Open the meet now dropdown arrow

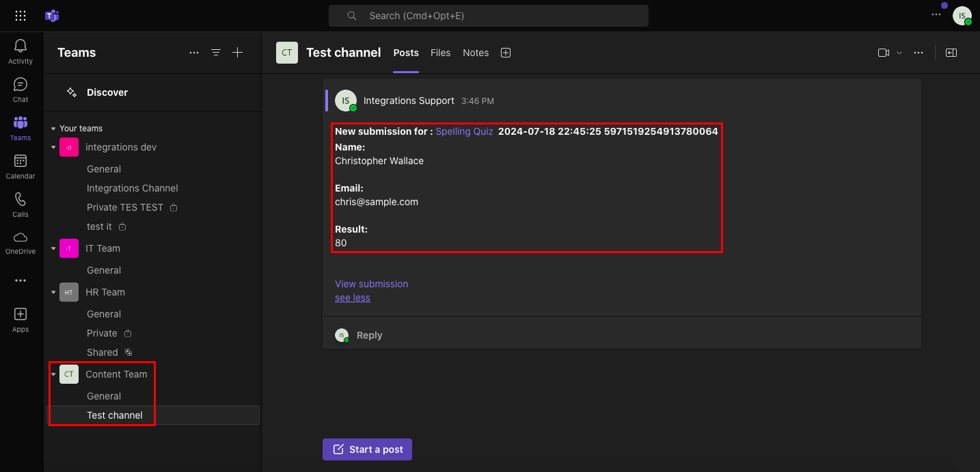(899, 53)
